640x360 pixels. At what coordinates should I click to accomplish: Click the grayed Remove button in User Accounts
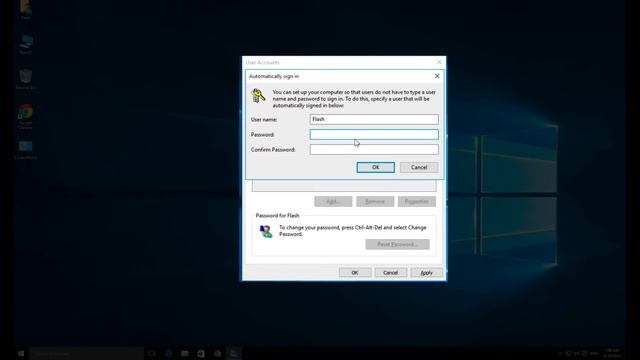click(375, 201)
